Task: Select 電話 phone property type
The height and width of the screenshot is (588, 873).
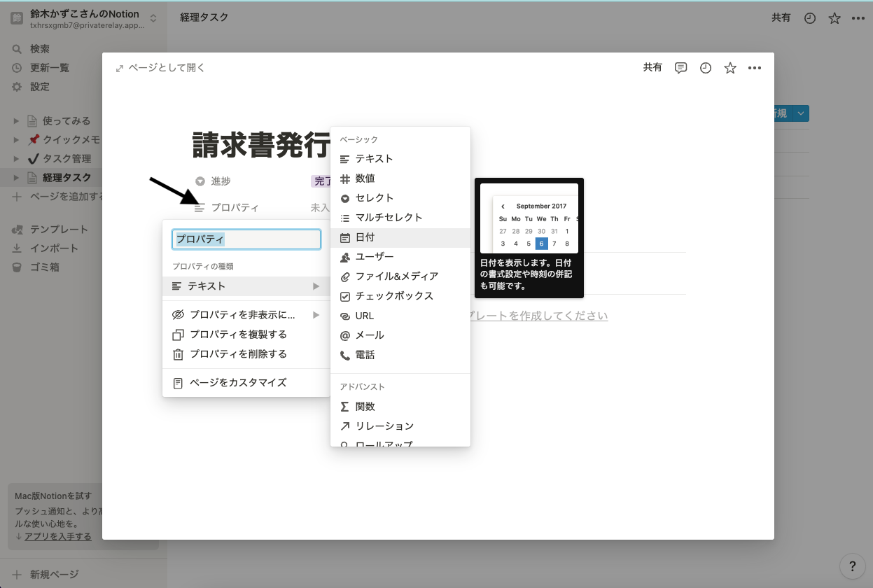Action: click(400, 355)
